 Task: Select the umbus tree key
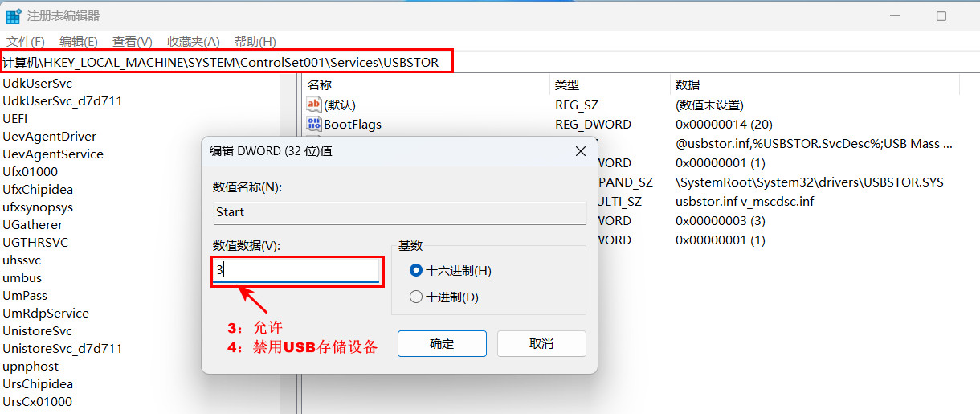click(x=22, y=277)
